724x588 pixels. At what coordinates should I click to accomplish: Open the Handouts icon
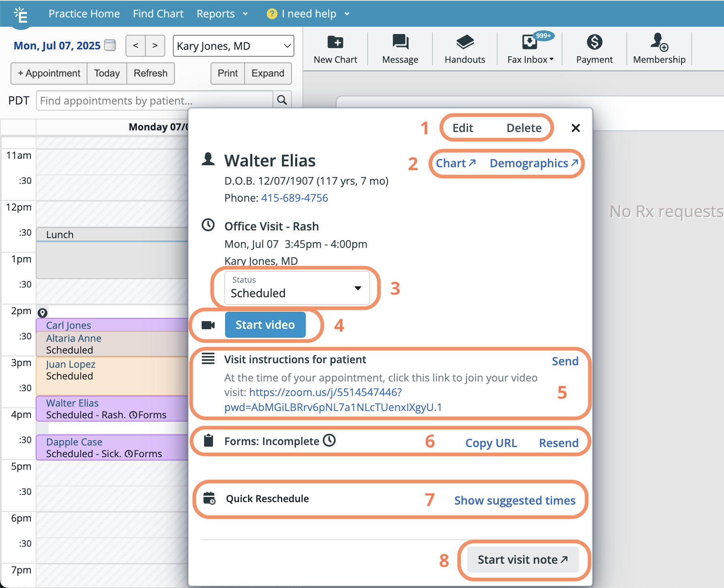tap(464, 42)
